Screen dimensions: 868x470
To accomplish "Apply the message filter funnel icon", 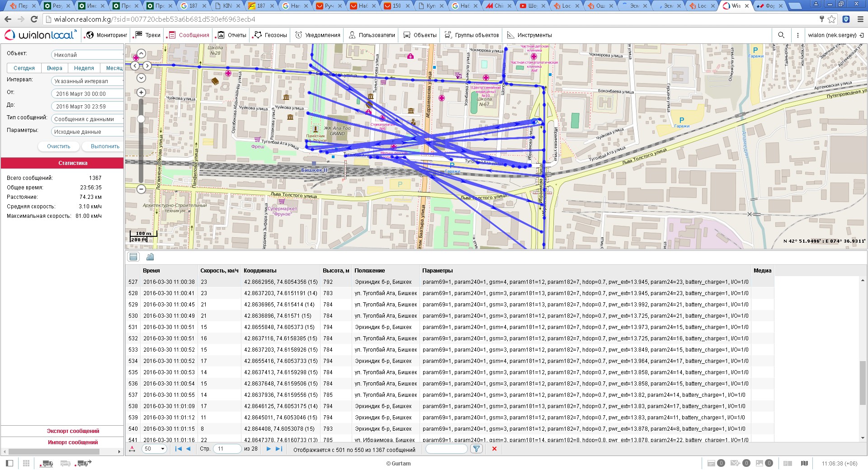I will (x=476, y=449).
